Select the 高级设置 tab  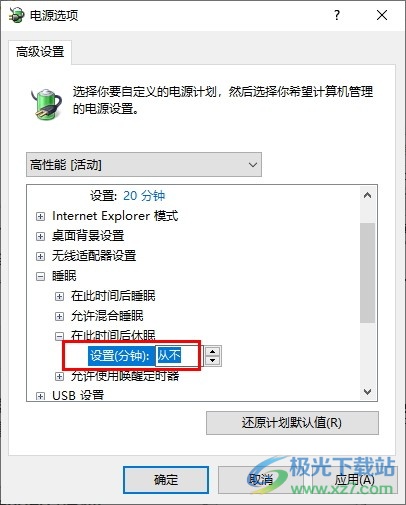tap(40, 52)
